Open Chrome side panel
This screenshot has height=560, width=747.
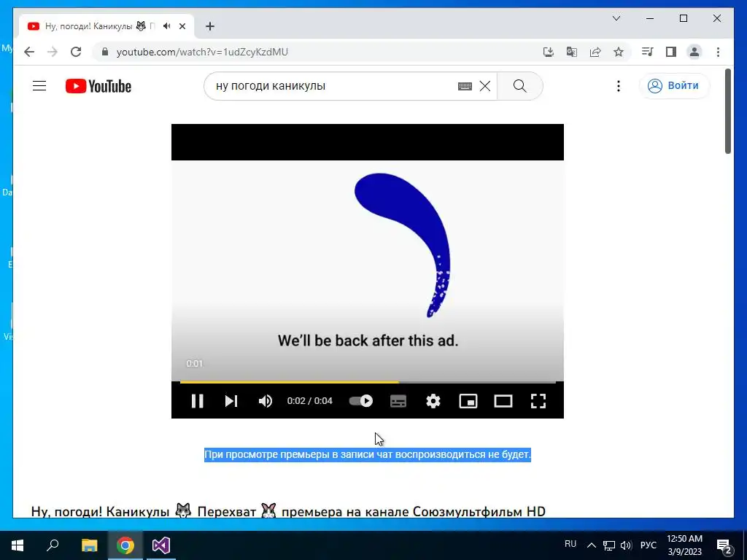coord(671,52)
